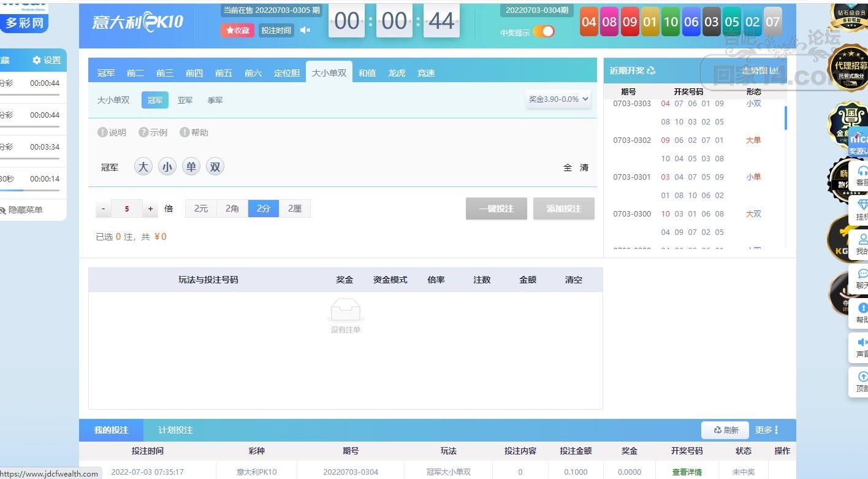Open the 更多 options menu
868x479 pixels.
[x=767, y=430]
